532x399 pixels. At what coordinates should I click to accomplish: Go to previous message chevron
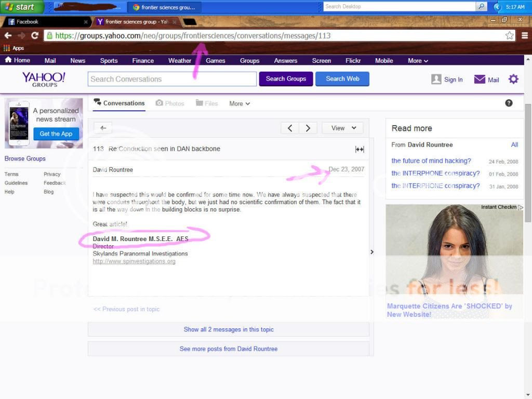tap(290, 128)
